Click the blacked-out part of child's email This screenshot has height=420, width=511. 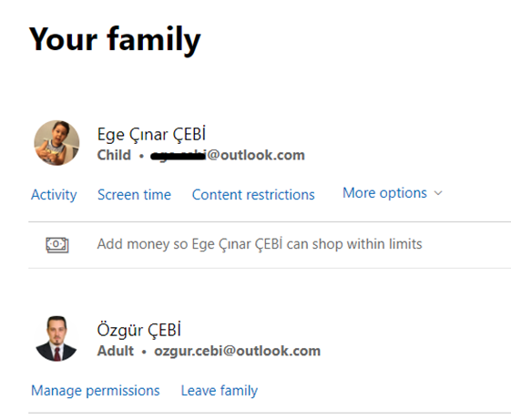(179, 156)
